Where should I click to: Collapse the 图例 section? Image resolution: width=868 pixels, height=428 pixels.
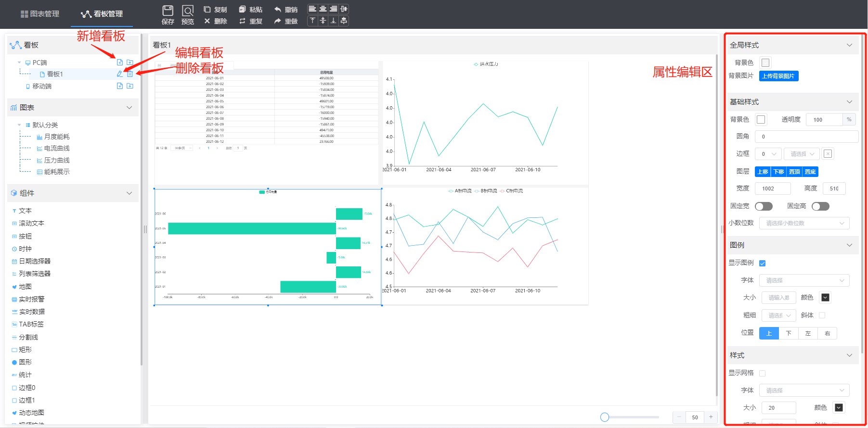tap(849, 245)
